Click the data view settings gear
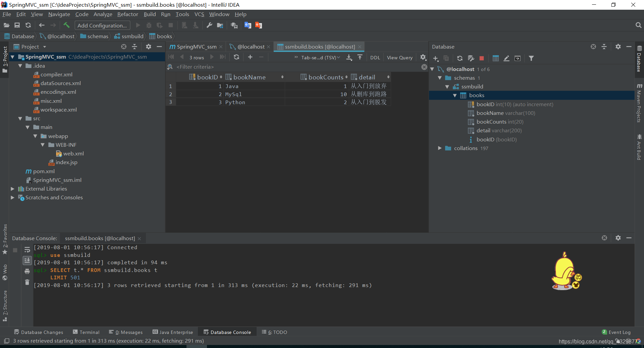Image resolution: width=644 pixels, height=348 pixels. [x=423, y=57]
